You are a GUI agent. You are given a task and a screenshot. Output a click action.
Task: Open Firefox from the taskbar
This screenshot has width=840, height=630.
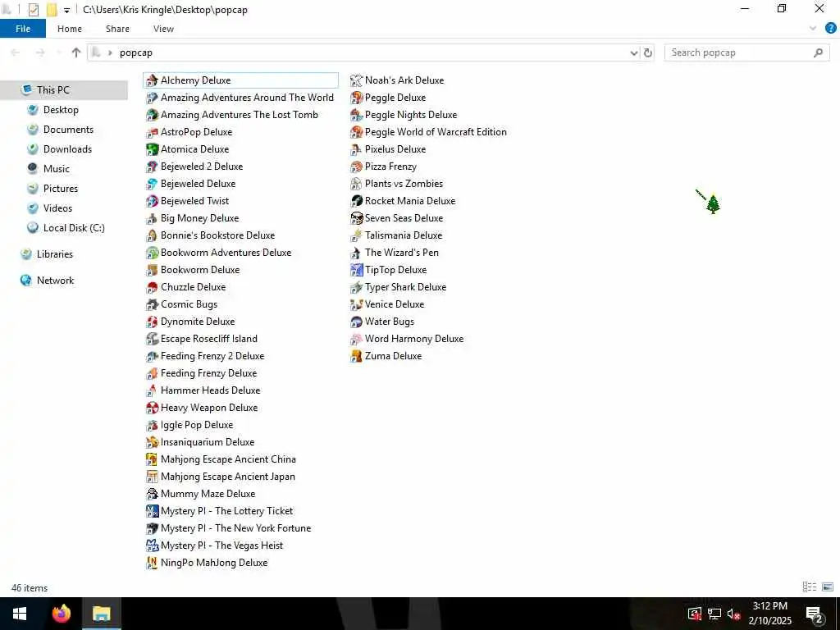61,614
